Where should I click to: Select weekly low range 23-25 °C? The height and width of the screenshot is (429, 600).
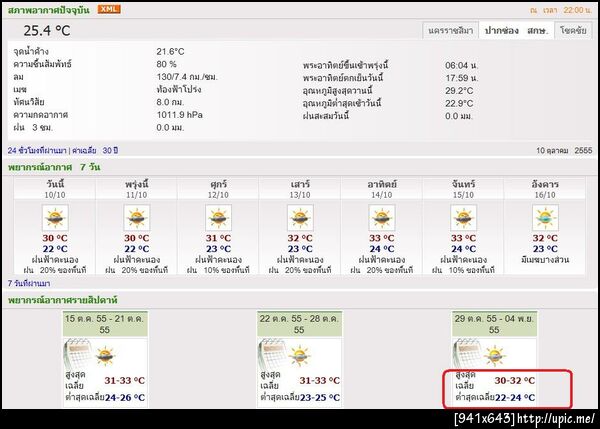320,398
